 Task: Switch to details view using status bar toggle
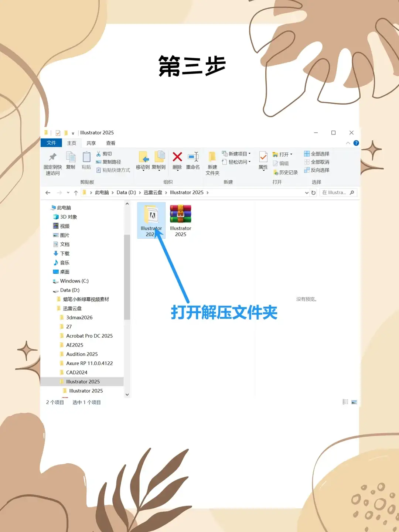pos(345,402)
